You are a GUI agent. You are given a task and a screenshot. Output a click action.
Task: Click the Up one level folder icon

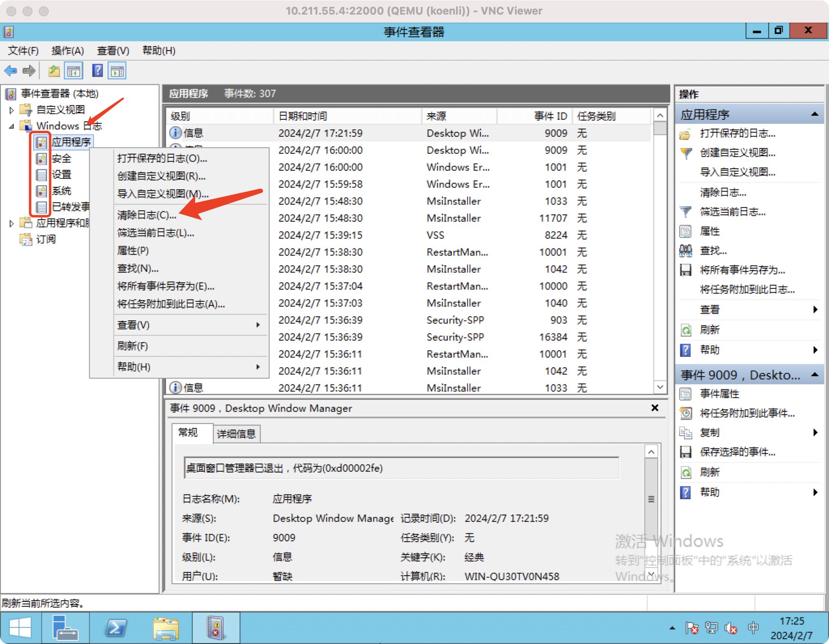coord(54,71)
